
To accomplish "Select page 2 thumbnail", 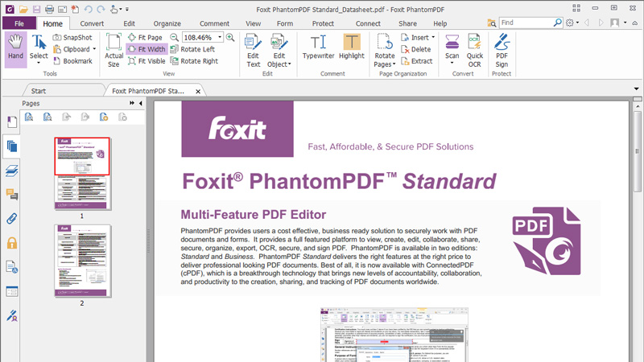I will coord(82,261).
